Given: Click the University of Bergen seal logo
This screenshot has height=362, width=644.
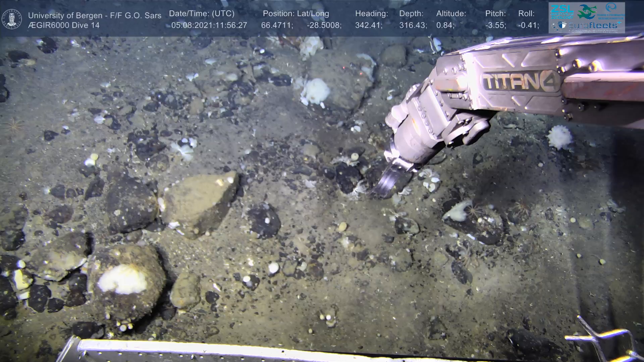Looking at the screenshot, I should pos(12,19).
